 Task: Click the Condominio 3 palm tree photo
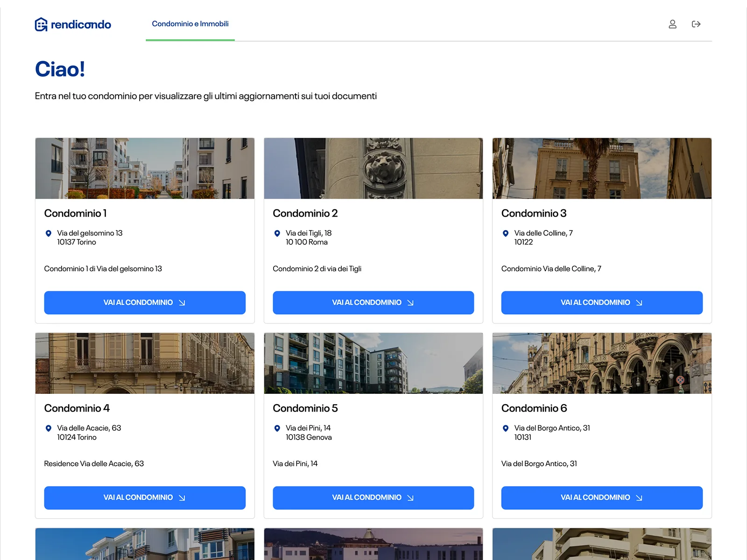click(602, 168)
